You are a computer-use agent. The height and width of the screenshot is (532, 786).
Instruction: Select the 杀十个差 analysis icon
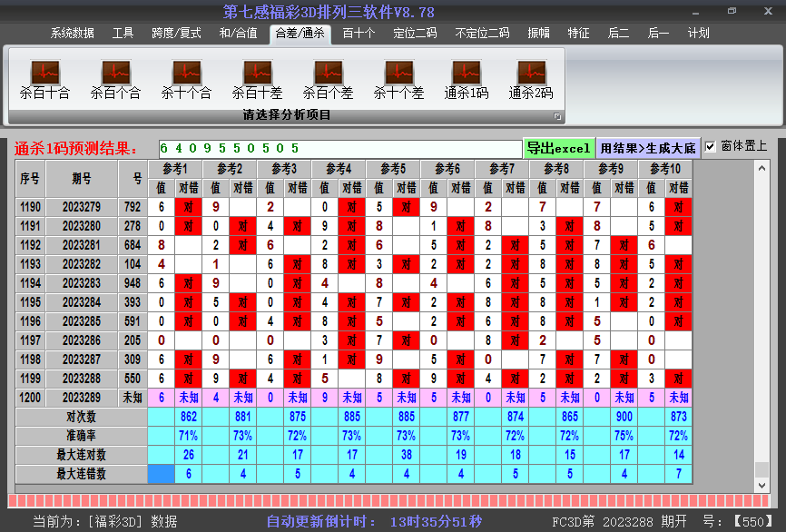[x=399, y=80]
